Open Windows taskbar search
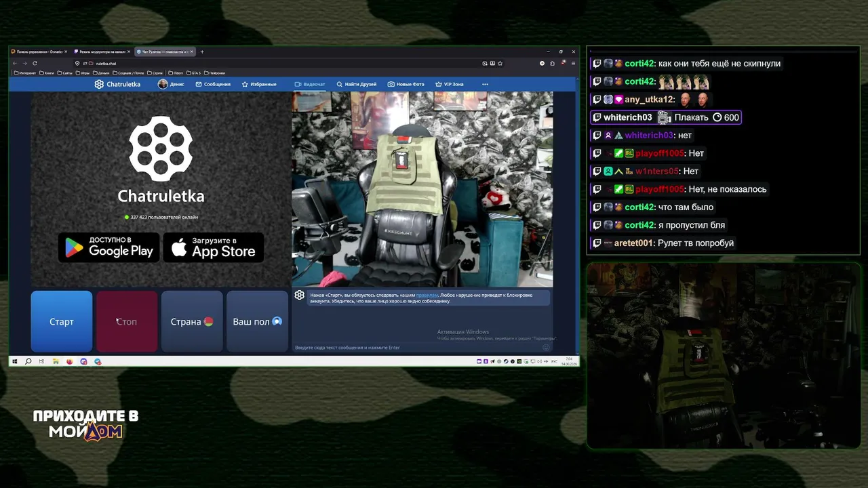 pos(28,361)
